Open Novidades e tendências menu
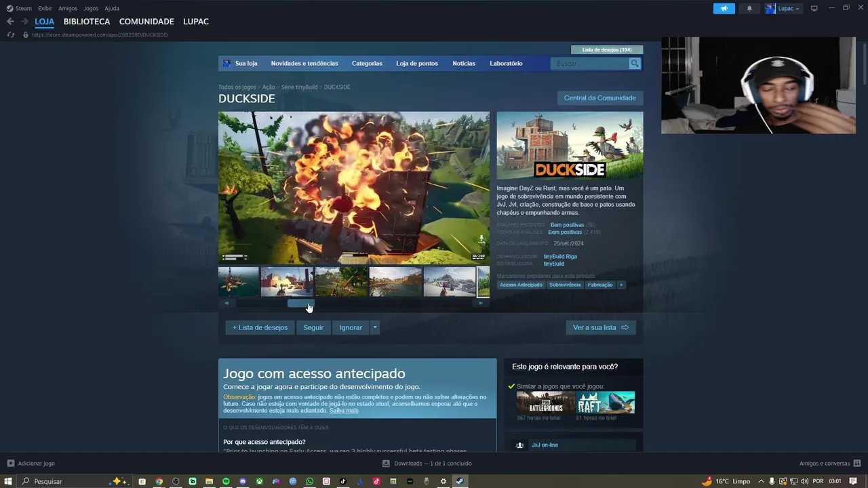 pyautogui.click(x=304, y=63)
